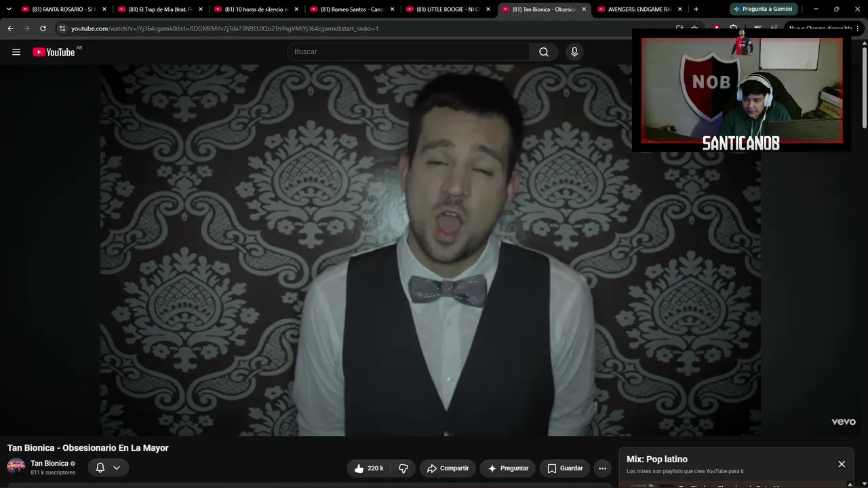Open the Tan Bionica channel avatar
Image resolution: width=868 pixels, height=488 pixels.
click(x=16, y=467)
